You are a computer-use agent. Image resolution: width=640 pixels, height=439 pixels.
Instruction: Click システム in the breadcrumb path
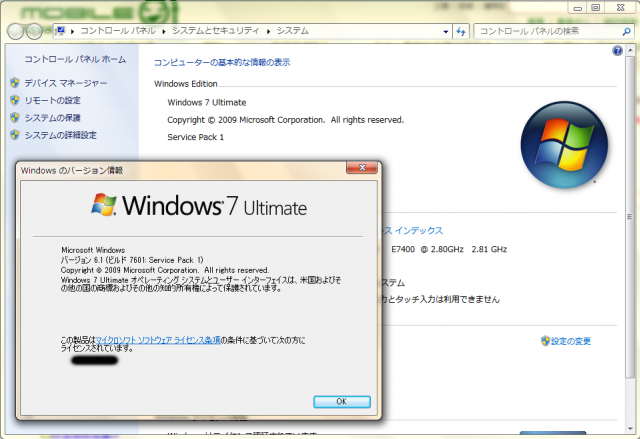tap(292, 31)
